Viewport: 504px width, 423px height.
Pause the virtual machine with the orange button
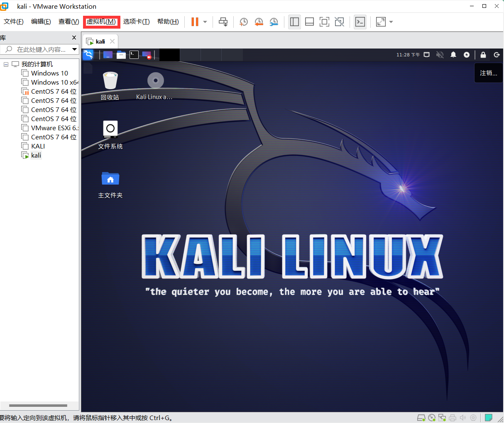[x=195, y=22]
